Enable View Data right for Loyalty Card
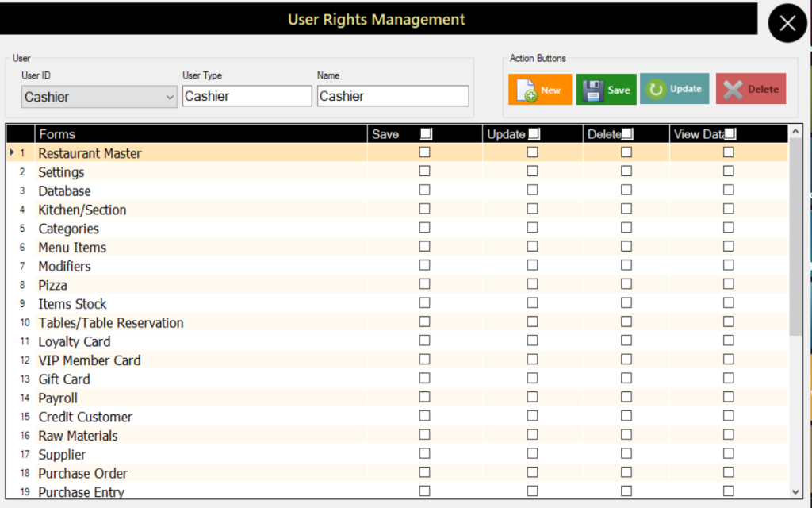Screen dimensions: 812x508 click(729, 340)
